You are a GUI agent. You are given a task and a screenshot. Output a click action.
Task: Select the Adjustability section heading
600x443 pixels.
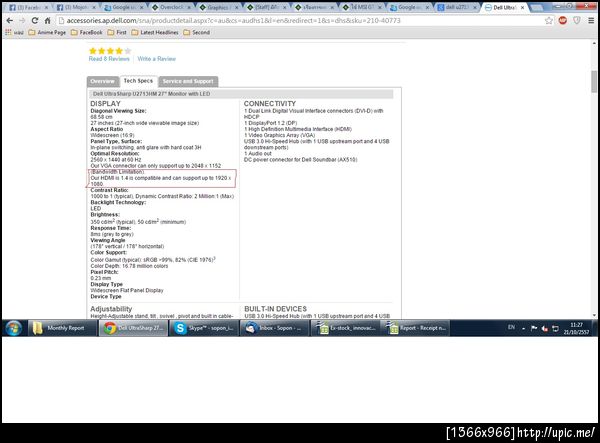click(x=111, y=309)
